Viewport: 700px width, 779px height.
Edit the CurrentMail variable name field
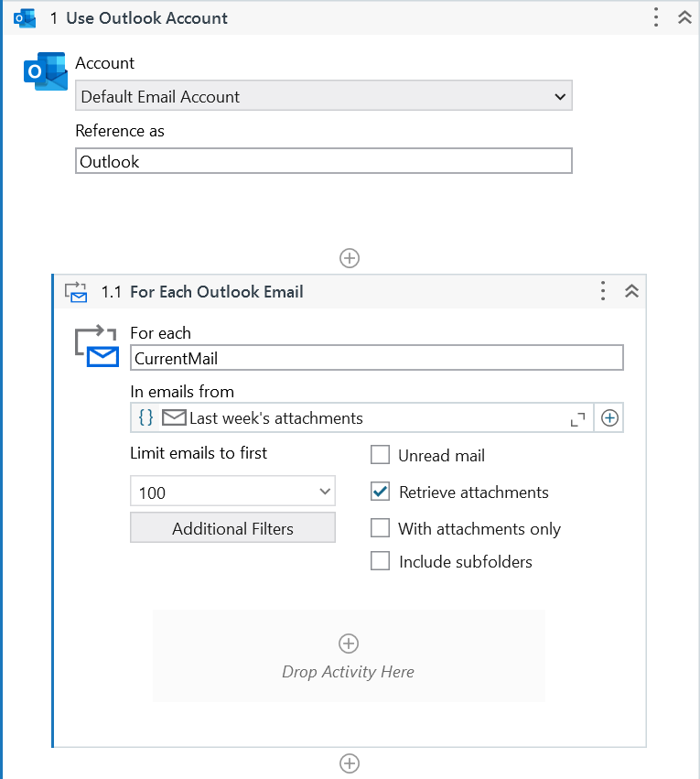[x=377, y=358]
